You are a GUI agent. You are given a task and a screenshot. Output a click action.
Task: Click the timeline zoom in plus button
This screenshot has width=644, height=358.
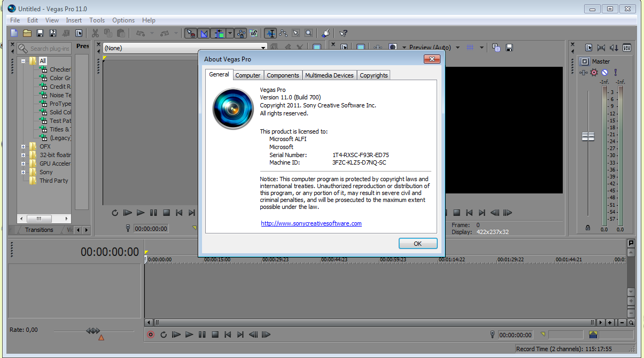610,323
